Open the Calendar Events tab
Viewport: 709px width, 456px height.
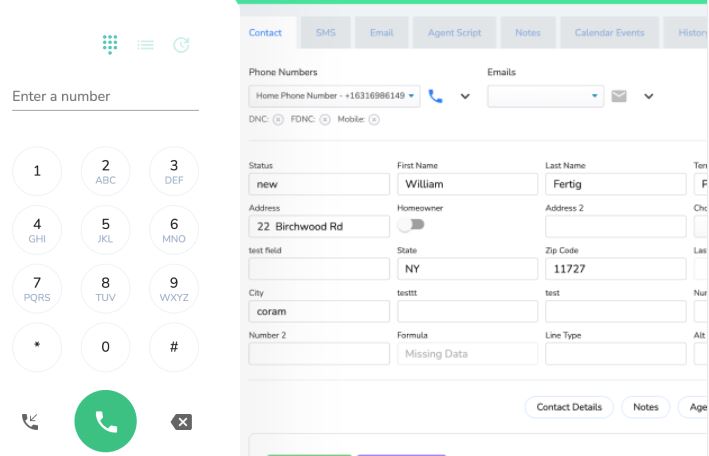(609, 33)
